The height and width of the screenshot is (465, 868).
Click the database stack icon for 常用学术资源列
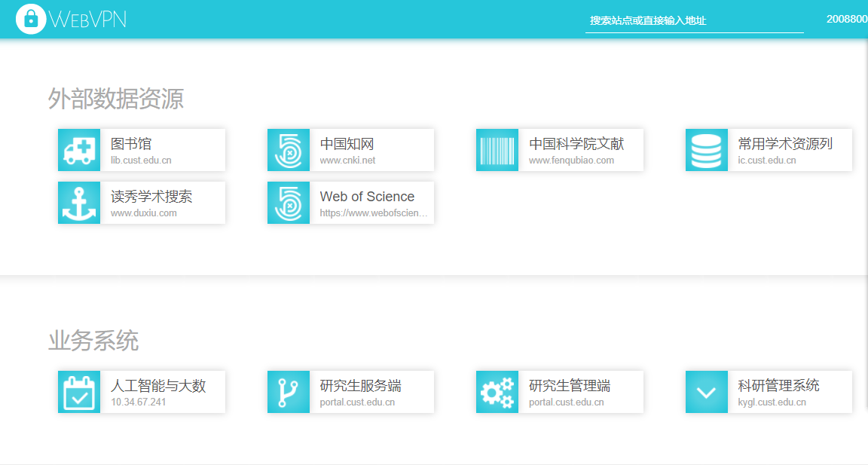click(706, 150)
